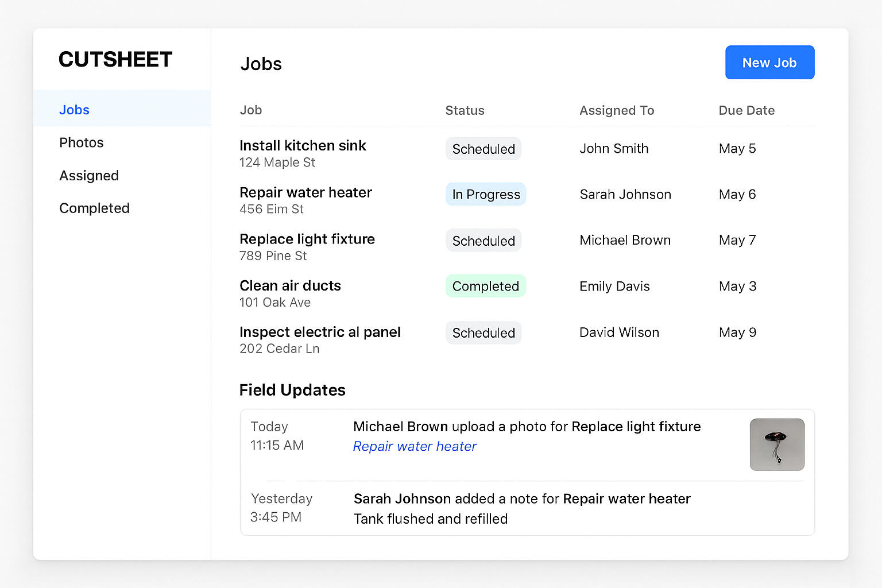Sort by the Status column header
The height and width of the screenshot is (588, 882).
(465, 110)
